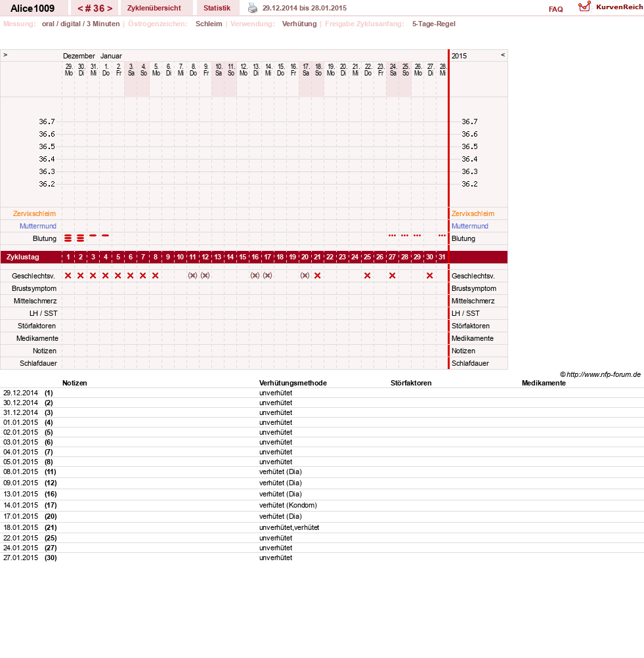The height and width of the screenshot is (658, 644).
Task: Click light bleeding dash on cycle day 4
Action: point(105,235)
